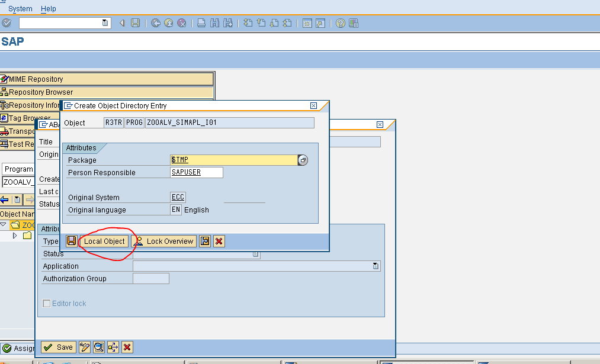The width and height of the screenshot is (600, 364).
Task: Click the circled Local Object button
Action: click(105, 241)
